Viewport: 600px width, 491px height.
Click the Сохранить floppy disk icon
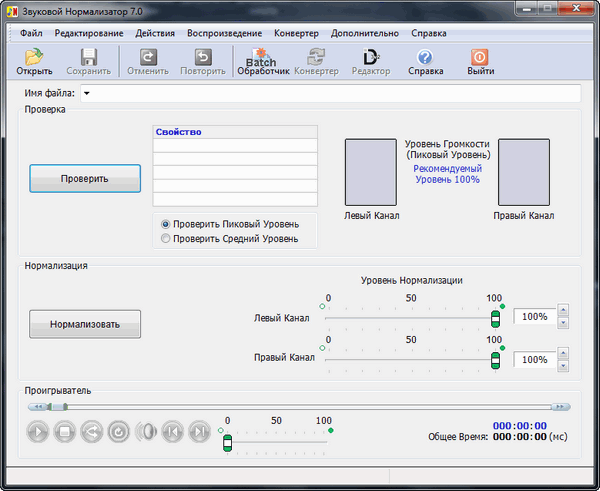pyautogui.click(x=88, y=62)
